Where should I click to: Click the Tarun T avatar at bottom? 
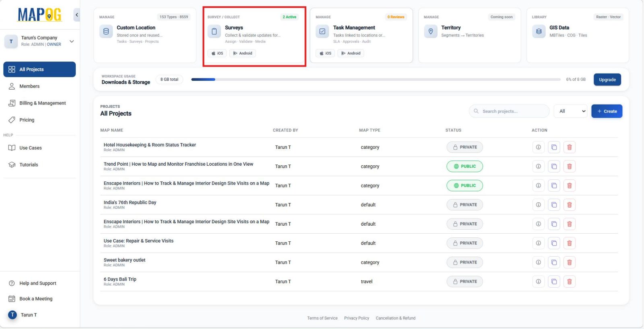point(12,315)
